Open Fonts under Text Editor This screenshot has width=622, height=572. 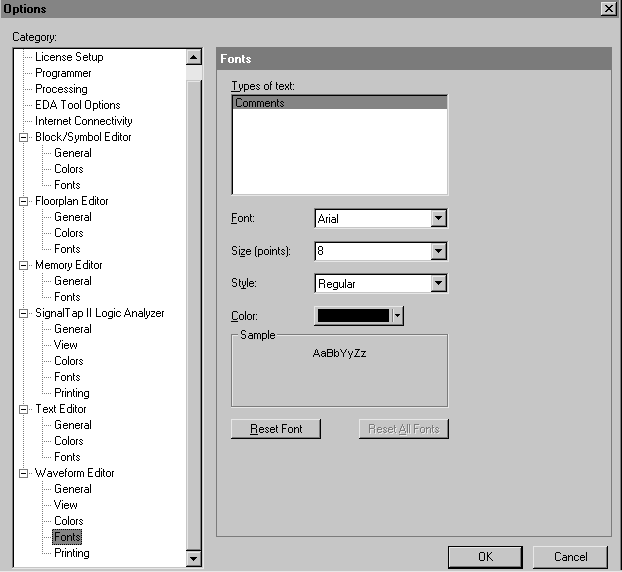67,457
